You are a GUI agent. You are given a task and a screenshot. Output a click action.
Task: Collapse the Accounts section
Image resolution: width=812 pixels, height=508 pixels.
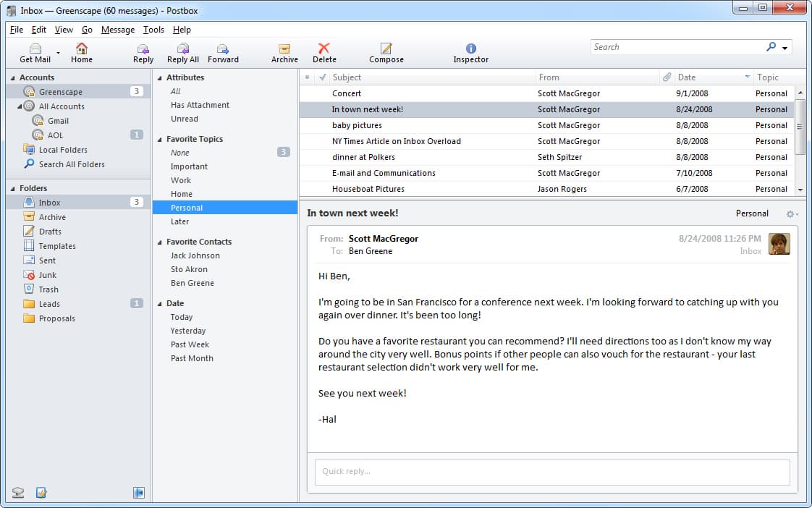coord(13,77)
